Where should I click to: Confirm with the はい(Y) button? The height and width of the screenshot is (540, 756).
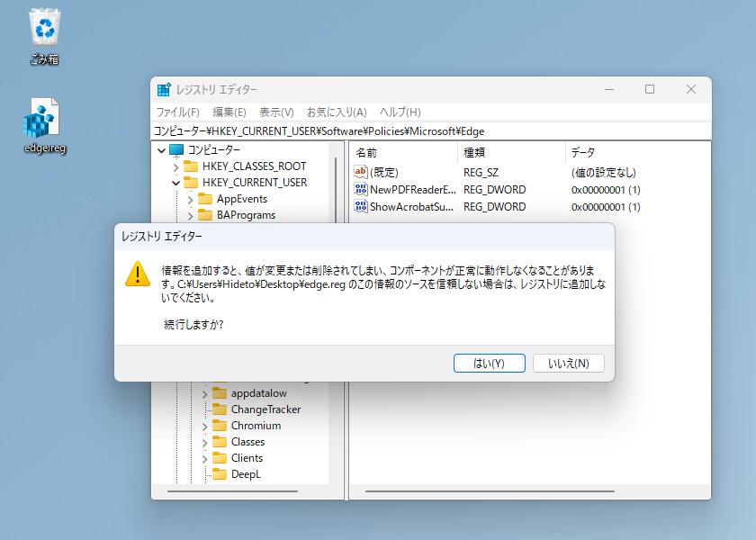[490, 363]
